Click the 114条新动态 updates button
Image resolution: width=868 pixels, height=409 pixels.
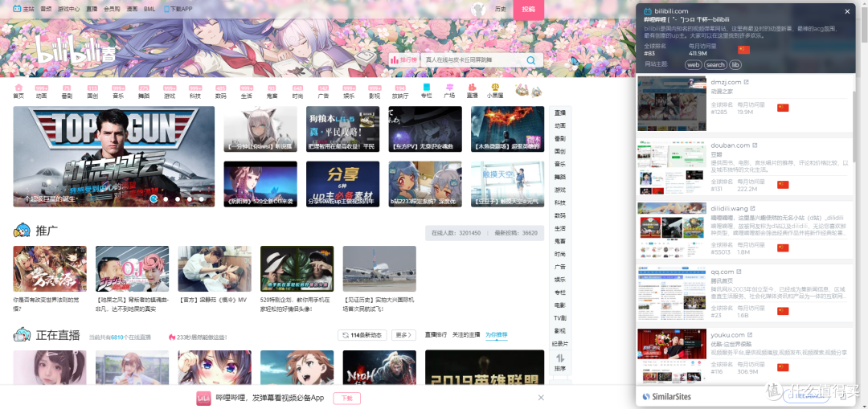click(x=360, y=335)
